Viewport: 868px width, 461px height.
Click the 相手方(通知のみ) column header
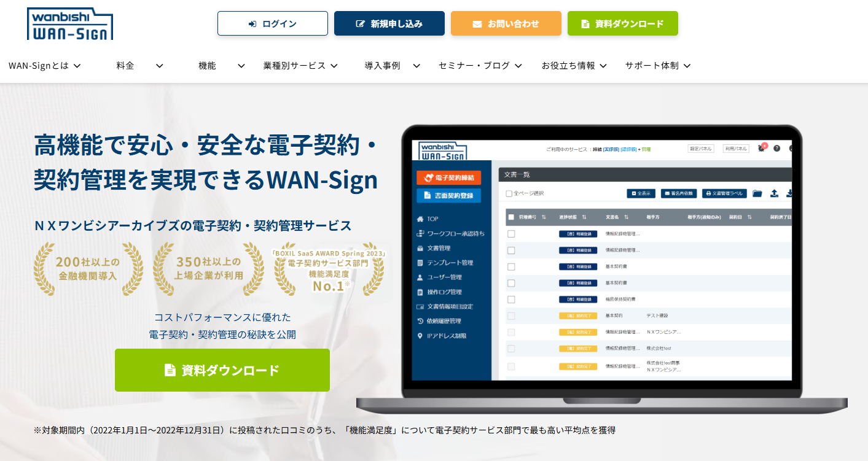pos(704,217)
